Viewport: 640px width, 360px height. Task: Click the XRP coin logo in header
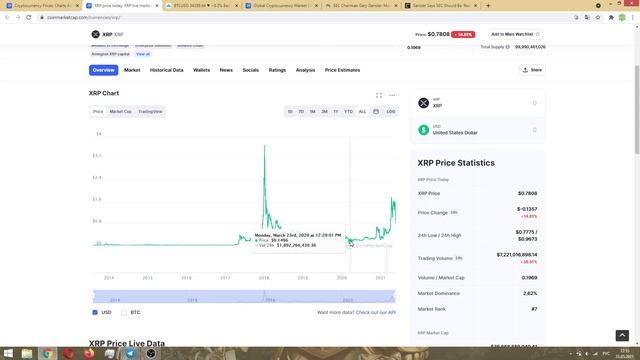pos(96,34)
